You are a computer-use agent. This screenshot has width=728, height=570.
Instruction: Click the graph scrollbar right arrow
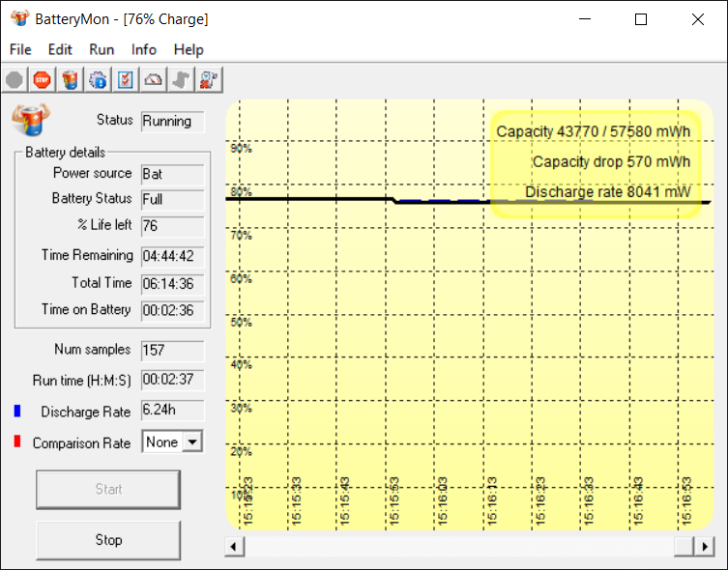[705, 547]
